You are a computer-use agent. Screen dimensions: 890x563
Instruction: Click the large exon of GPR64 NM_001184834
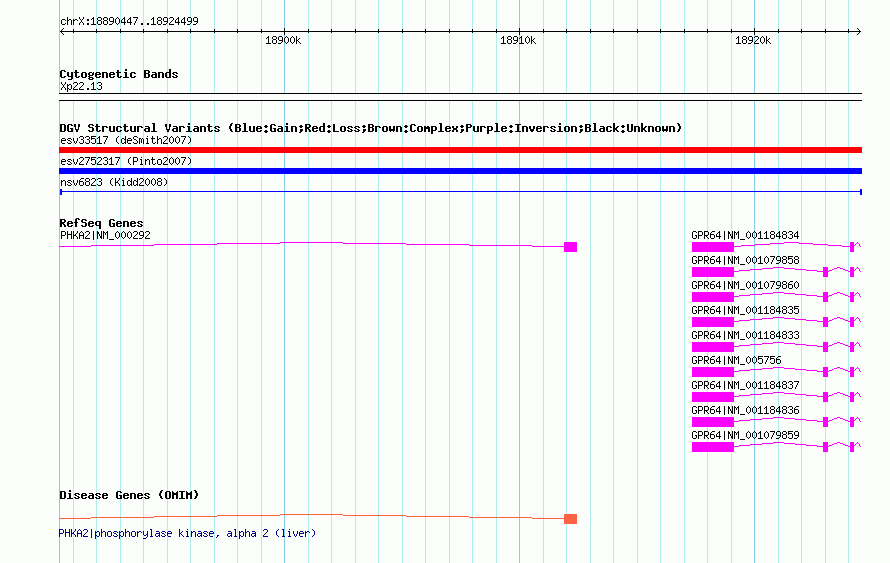[x=713, y=247]
